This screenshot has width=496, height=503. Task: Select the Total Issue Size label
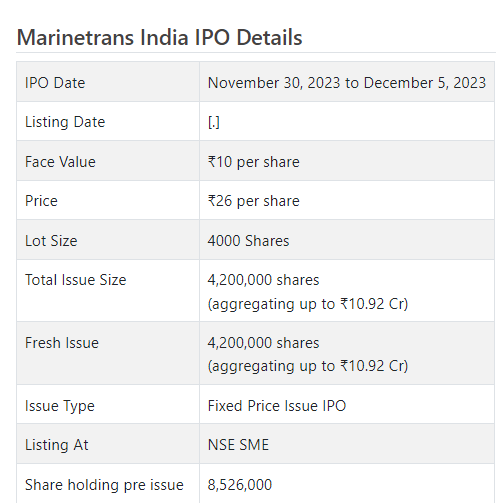76,280
